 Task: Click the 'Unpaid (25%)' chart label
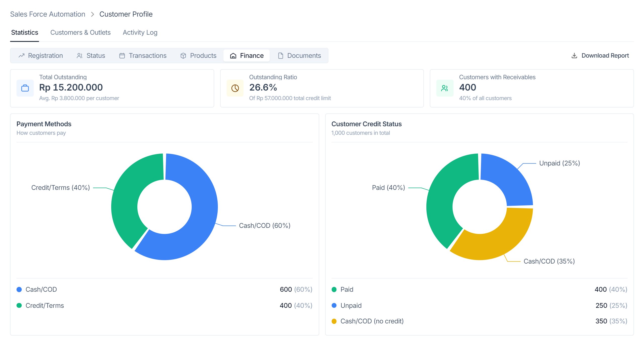559,163
